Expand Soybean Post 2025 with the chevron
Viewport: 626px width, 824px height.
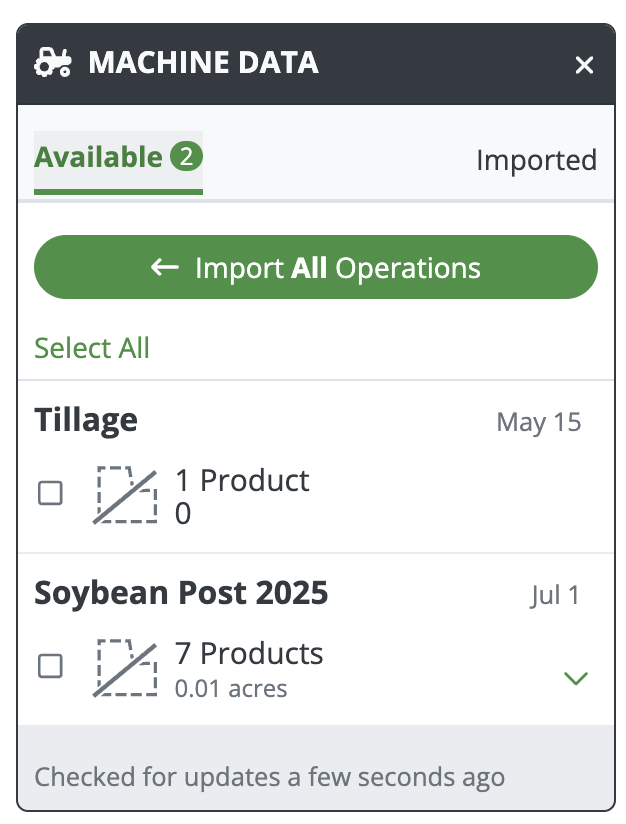(576, 679)
